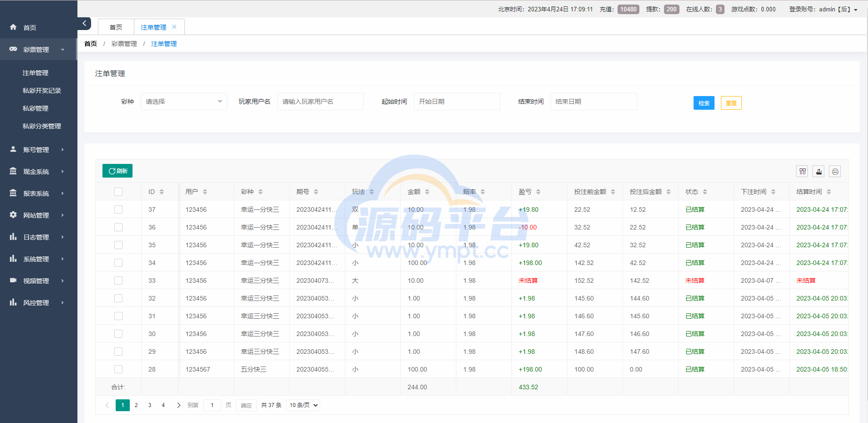Sort by the 结算时间 column arrows

coord(829,192)
